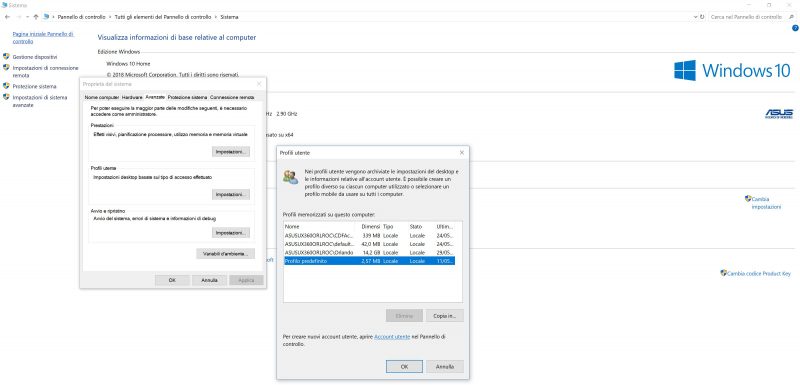Click the shield icon beside Impostazioni di connessione remota
800x385 pixels.
[6, 67]
